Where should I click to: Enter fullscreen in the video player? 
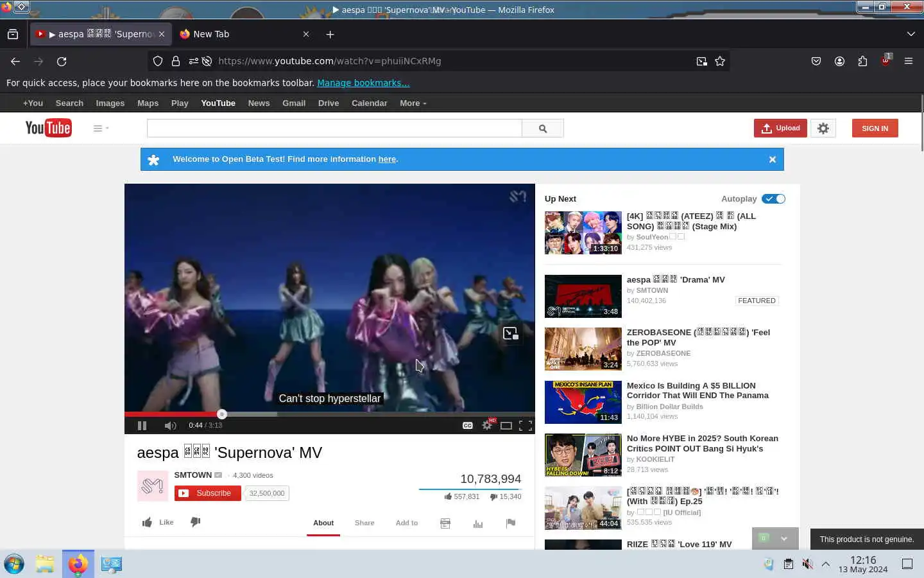pyautogui.click(x=526, y=425)
